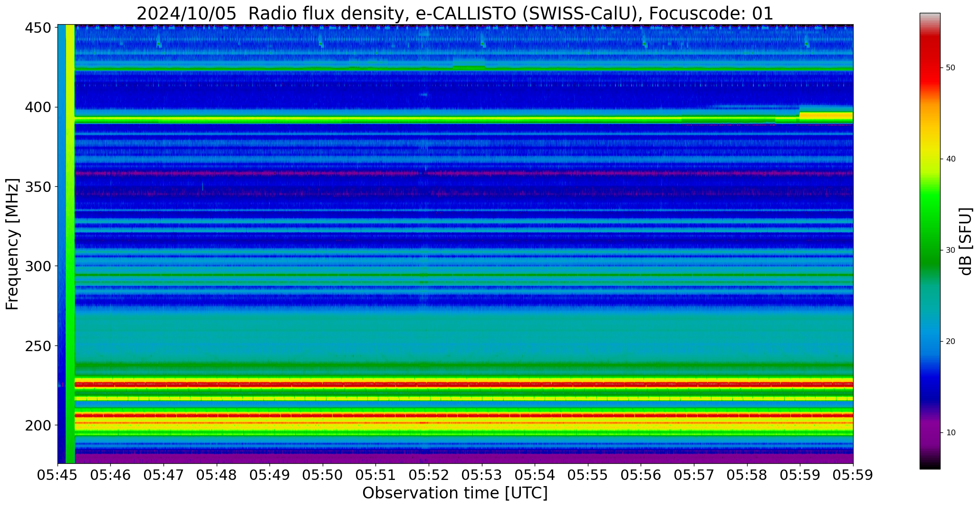Select the 300 frequency tick label
The width and height of the screenshot is (980, 507).
pos(38,266)
